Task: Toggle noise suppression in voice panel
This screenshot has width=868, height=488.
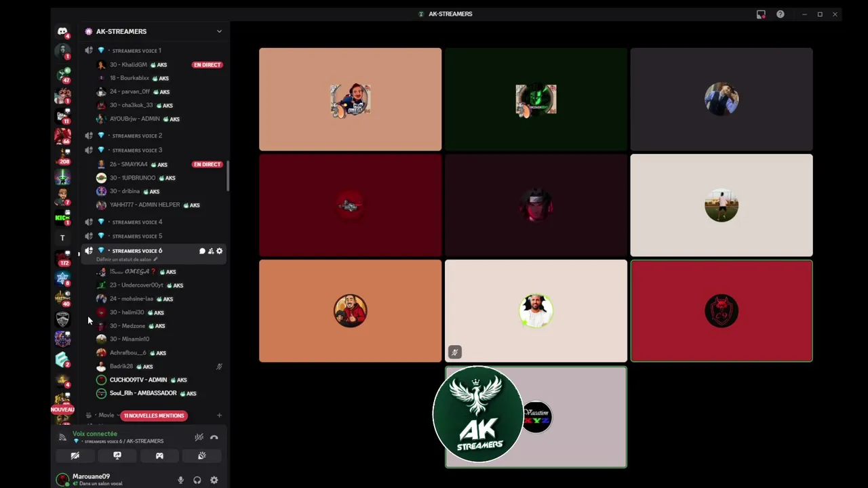Action: [199, 437]
